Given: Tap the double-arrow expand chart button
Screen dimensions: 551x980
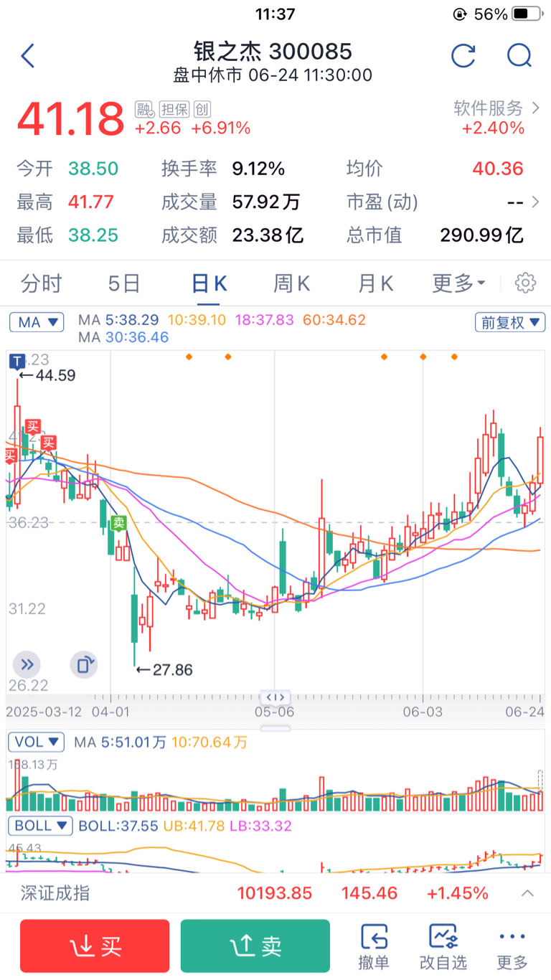Looking at the screenshot, I should point(27,664).
